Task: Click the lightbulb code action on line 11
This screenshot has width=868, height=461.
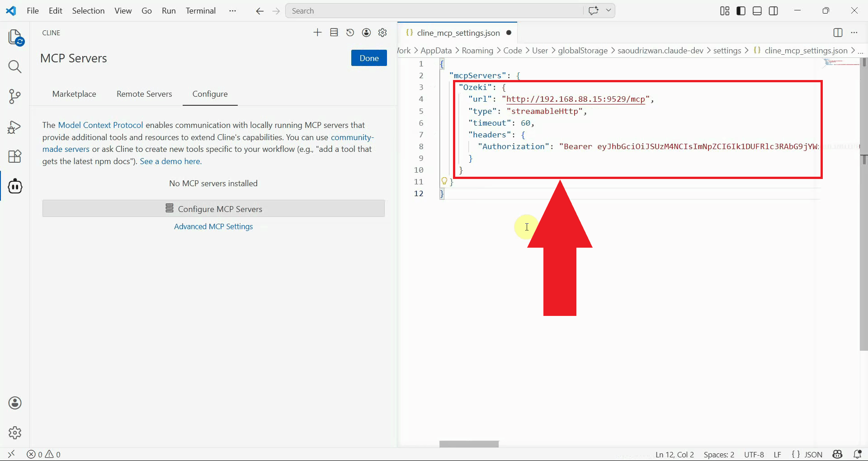Action: (444, 181)
